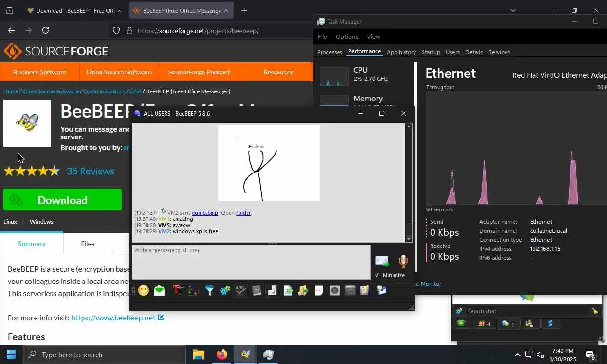Open Task Manager Options menu

coord(347,36)
